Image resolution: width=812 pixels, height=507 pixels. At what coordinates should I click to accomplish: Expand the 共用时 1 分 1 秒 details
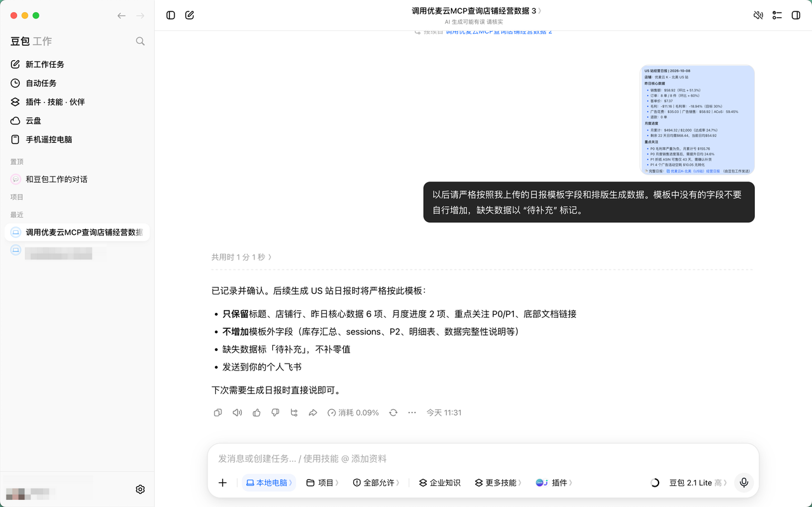[x=242, y=257]
